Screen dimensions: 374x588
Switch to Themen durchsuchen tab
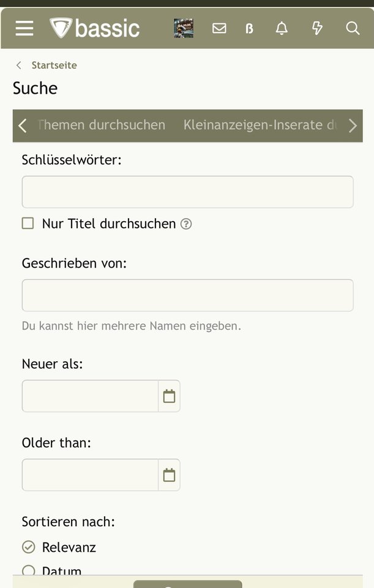tap(102, 125)
